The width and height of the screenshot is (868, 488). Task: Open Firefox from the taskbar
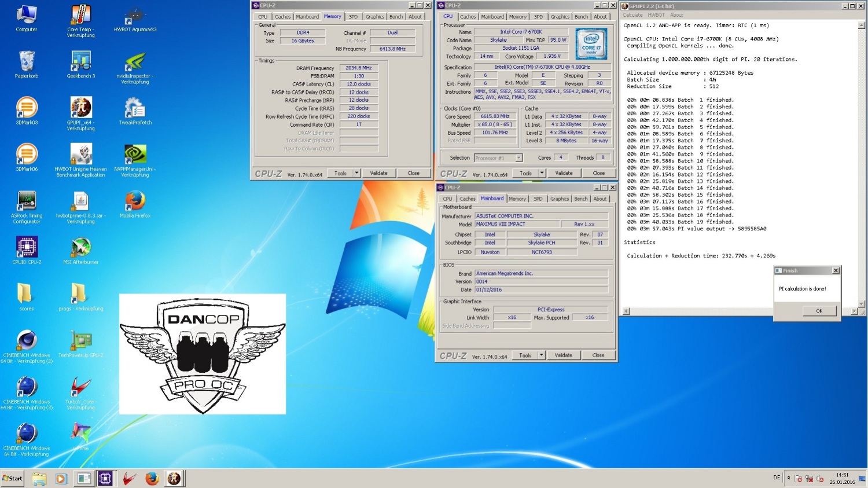pyautogui.click(x=152, y=479)
